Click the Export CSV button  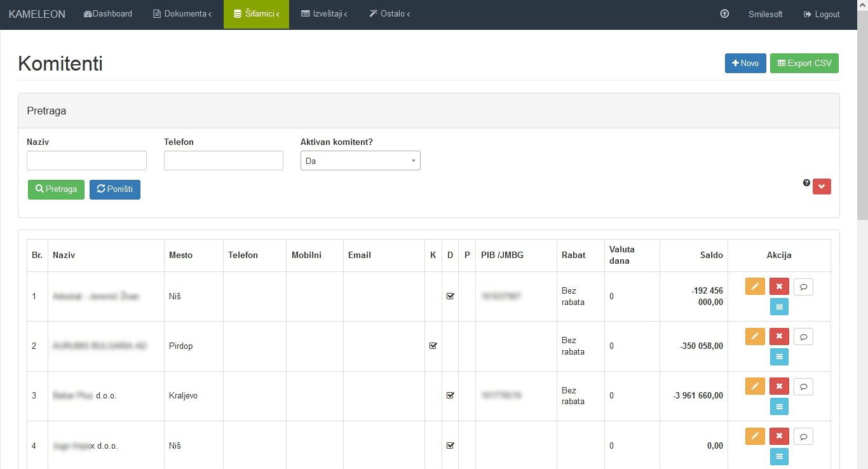(804, 63)
